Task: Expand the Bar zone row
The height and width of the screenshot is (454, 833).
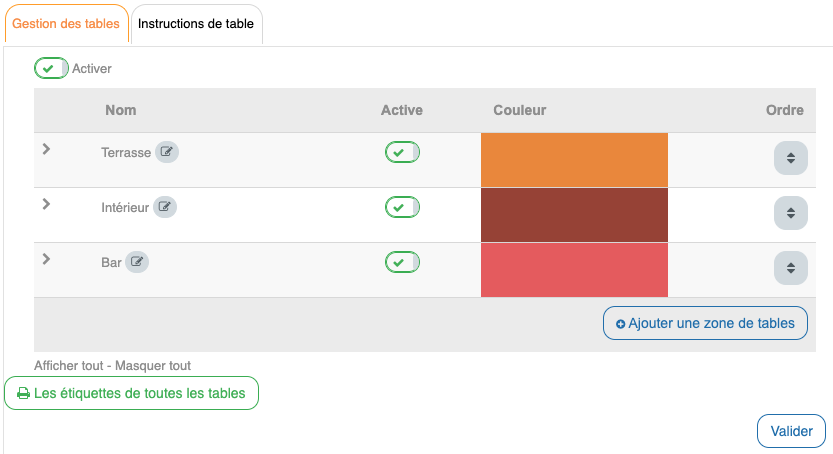Action: (x=46, y=259)
